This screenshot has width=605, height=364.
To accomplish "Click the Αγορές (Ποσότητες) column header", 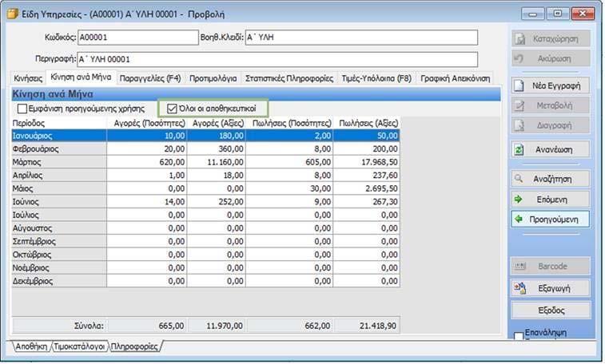I will click(147, 123).
